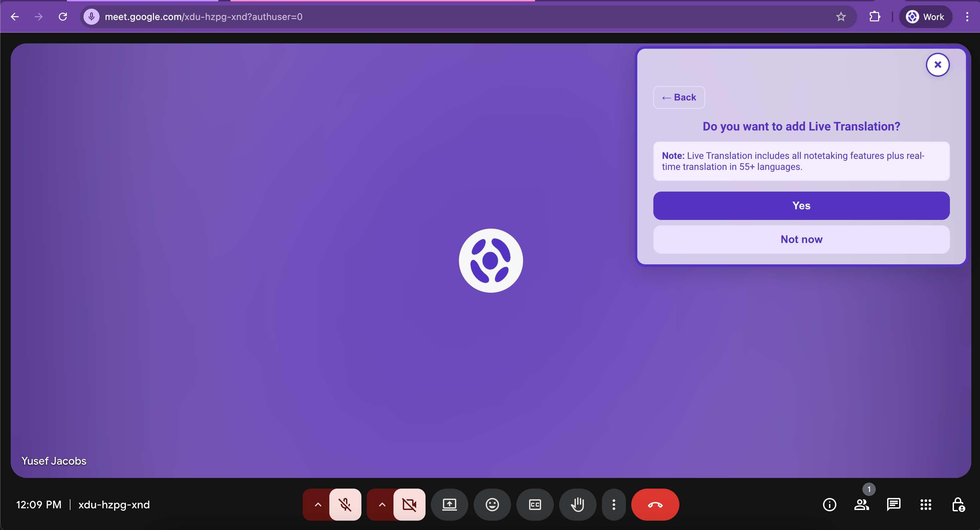Open more options three-dot menu in call bar
The image size is (980, 530).
(x=613, y=505)
